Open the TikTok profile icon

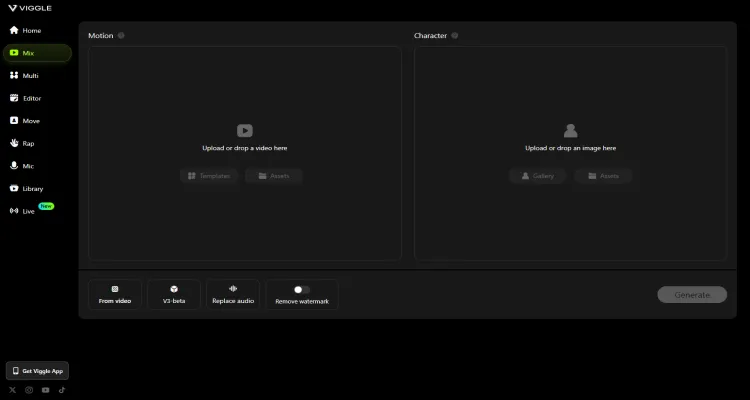(61, 390)
